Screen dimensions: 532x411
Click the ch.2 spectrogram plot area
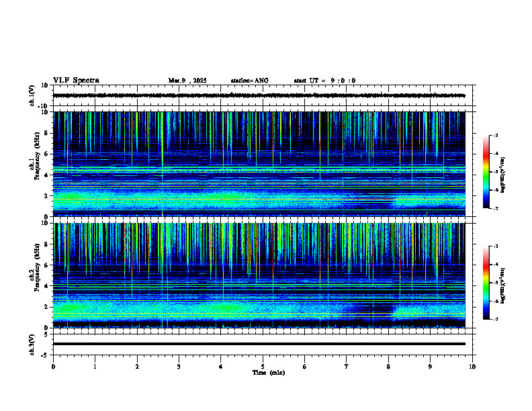tap(259, 275)
